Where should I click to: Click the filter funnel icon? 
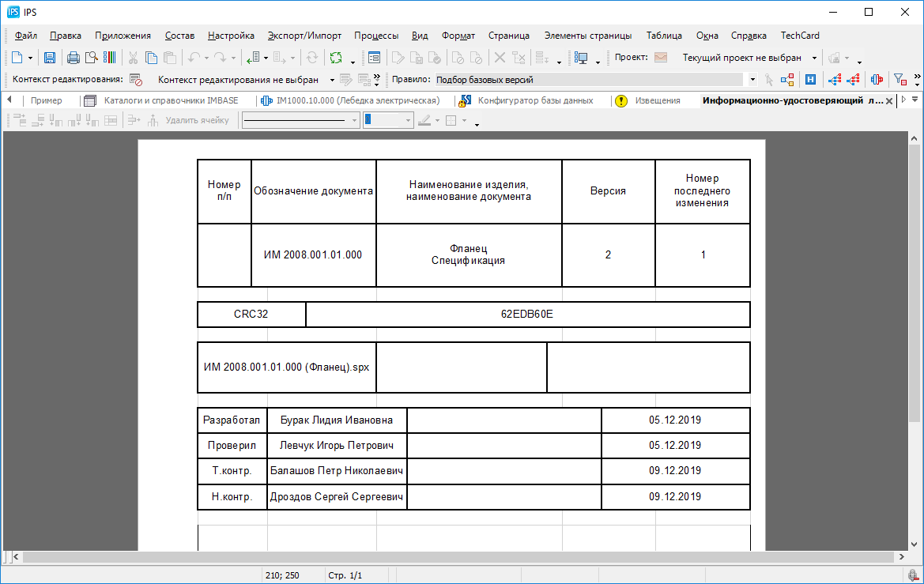[x=899, y=80]
